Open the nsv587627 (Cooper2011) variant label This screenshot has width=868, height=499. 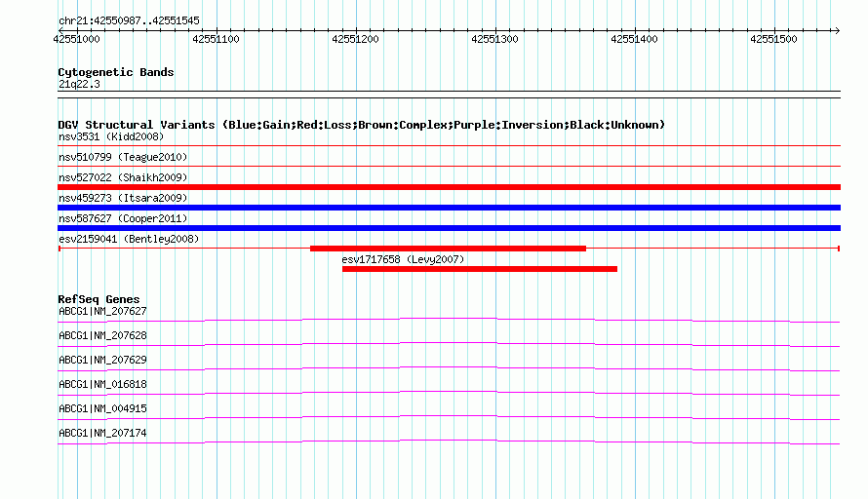[x=123, y=218]
